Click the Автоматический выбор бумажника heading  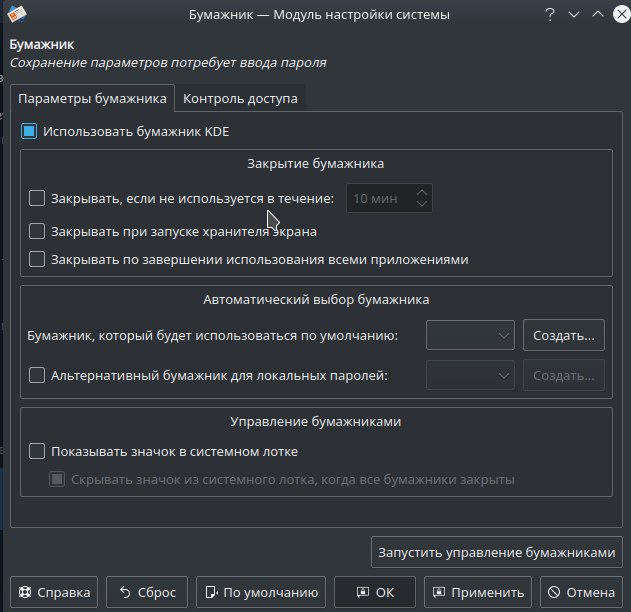click(316, 299)
